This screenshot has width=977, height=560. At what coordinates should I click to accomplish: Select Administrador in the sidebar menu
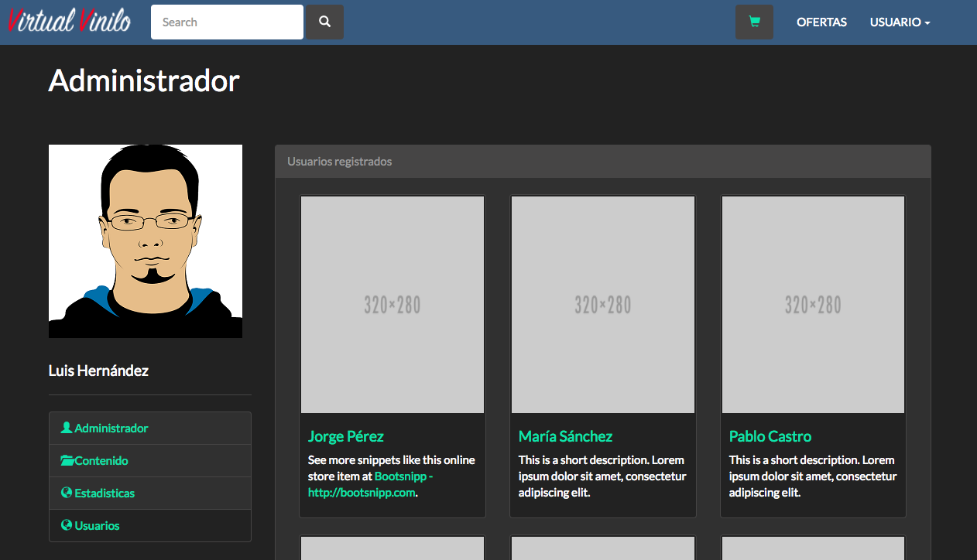(x=150, y=428)
